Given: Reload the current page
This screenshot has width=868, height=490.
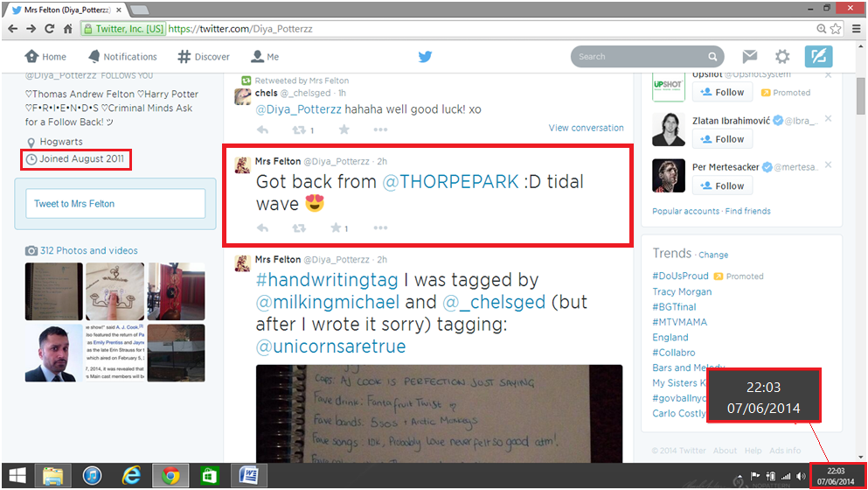Looking at the screenshot, I should pos(49,29).
